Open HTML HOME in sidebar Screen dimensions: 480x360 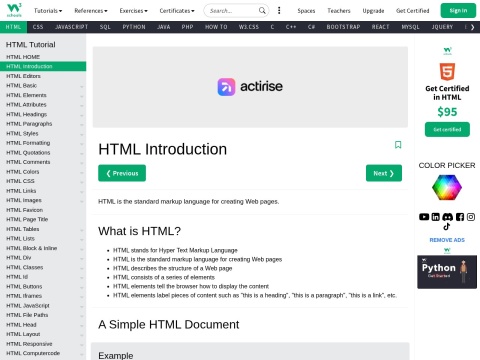coord(43,57)
